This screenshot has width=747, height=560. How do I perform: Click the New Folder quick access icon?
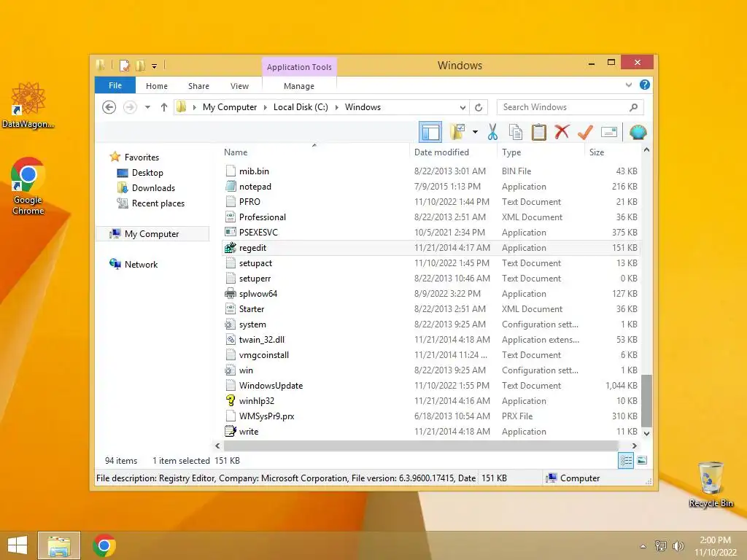(x=141, y=65)
